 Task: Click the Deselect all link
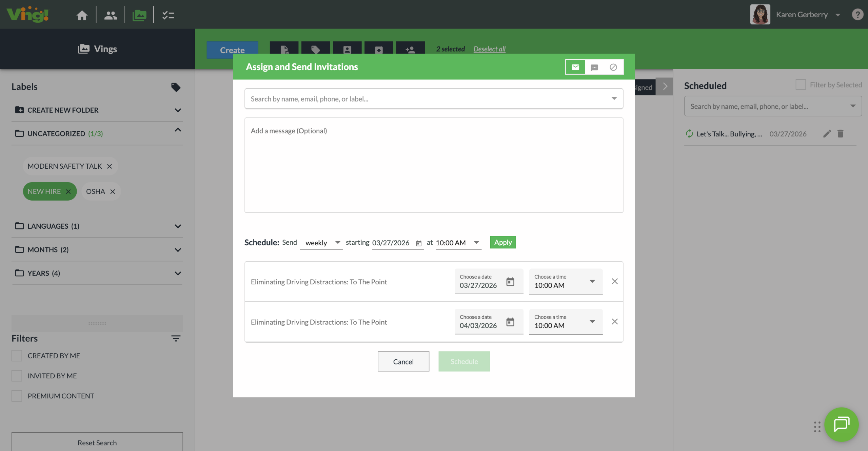489,49
